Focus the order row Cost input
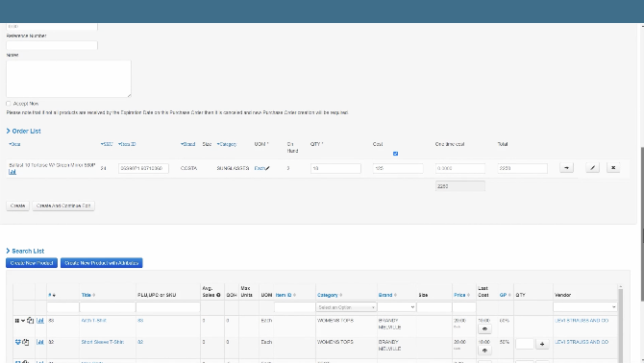 pos(398,168)
